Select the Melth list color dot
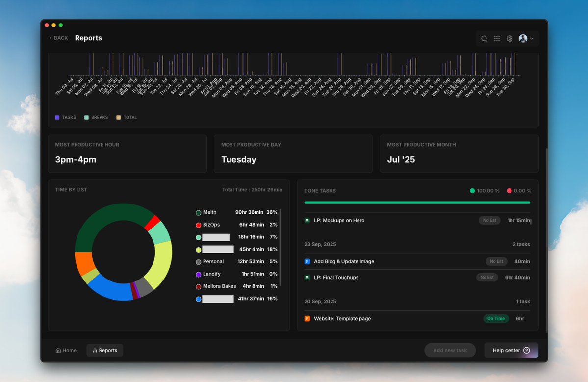 pyautogui.click(x=199, y=212)
